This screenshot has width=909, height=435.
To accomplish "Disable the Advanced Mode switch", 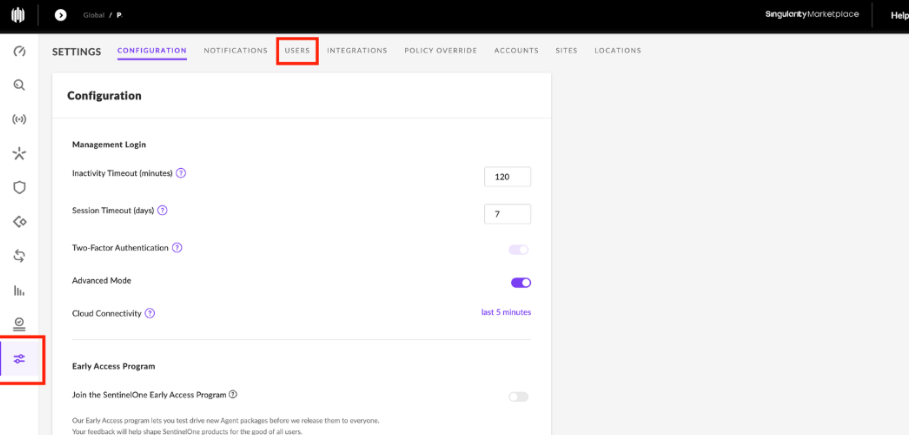I will pos(521,283).
